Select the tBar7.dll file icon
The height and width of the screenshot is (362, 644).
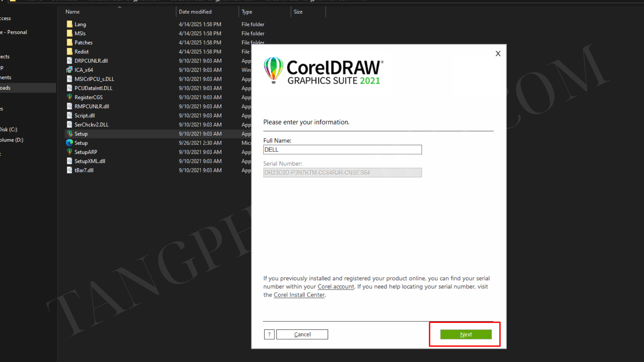pos(69,170)
